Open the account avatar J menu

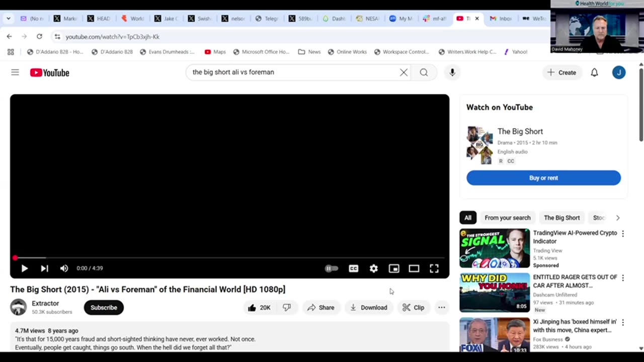tap(619, 72)
